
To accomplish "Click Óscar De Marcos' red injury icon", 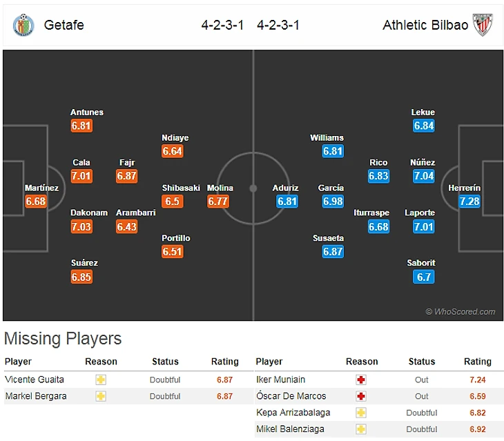I will (361, 396).
